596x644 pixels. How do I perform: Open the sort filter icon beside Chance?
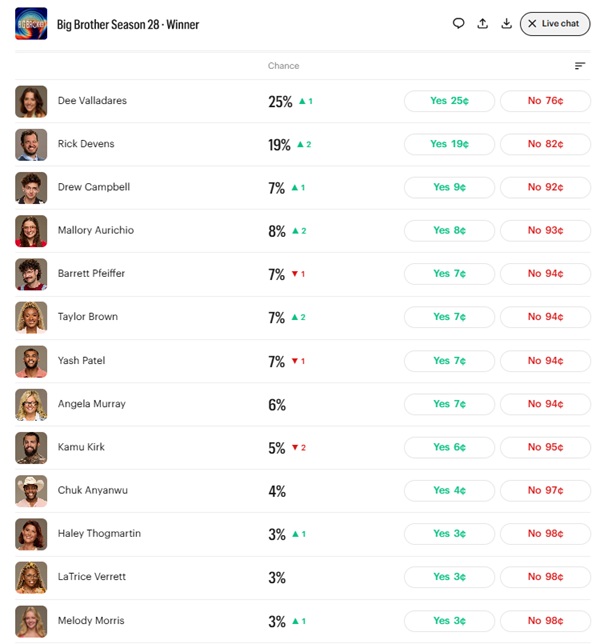tap(580, 66)
